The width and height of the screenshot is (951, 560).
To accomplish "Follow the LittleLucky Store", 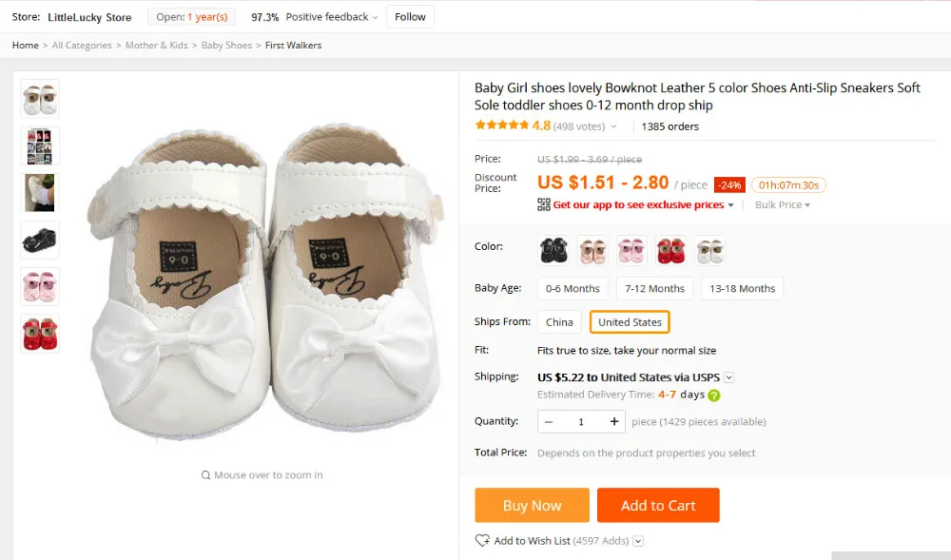I will coord(410,17).
